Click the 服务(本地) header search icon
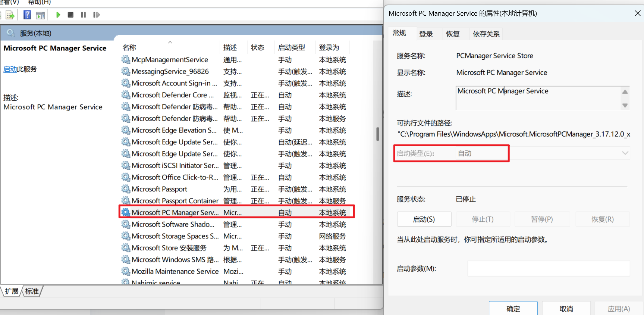 pyautogui.click(x=11, y=33)
